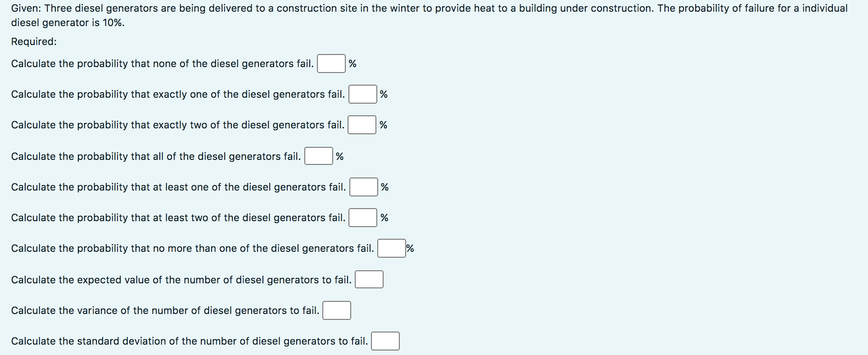Image resolution: width=868 pixels, height=355 pixels.
Task: Click the percent sign after the first answer box
Action: 352,64
